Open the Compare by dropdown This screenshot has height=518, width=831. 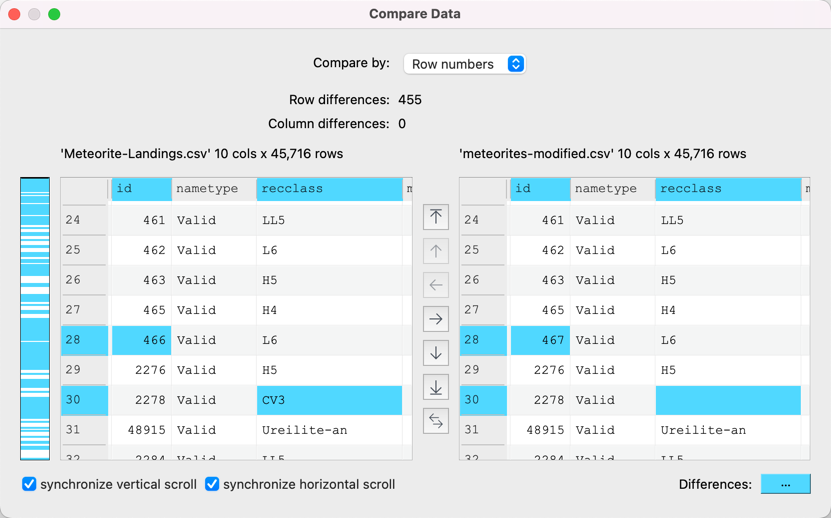(x=464, y=64)
